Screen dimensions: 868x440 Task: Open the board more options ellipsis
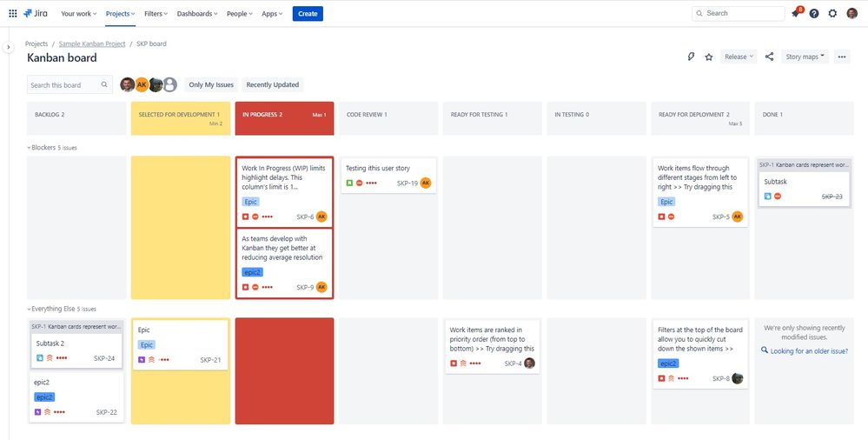click(841, 57)
